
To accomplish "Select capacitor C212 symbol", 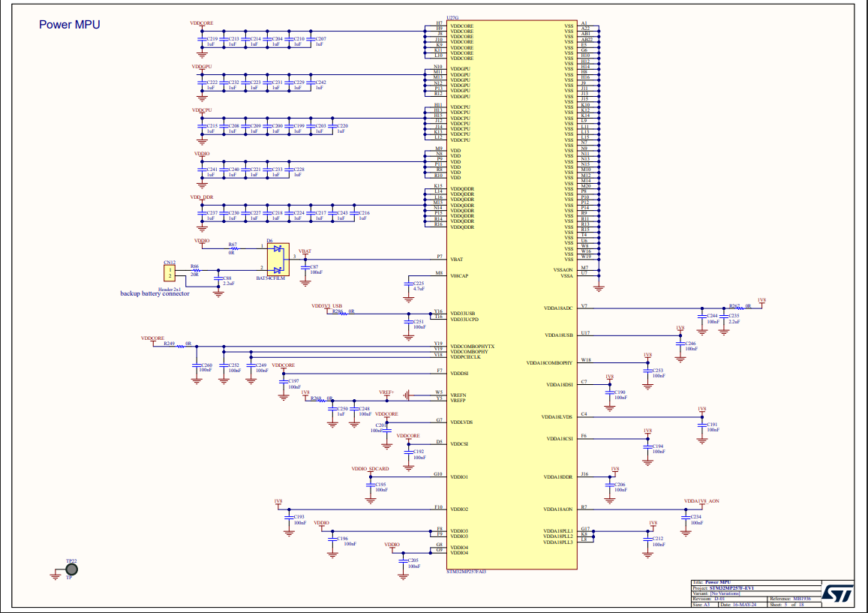I will (x=647, y=539).
